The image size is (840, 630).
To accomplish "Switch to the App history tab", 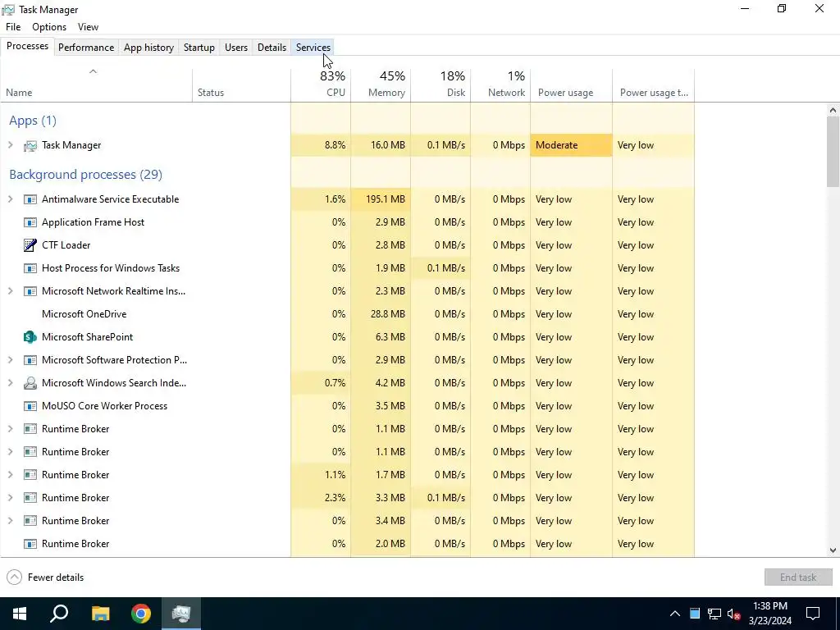I will tap(149, 47).
